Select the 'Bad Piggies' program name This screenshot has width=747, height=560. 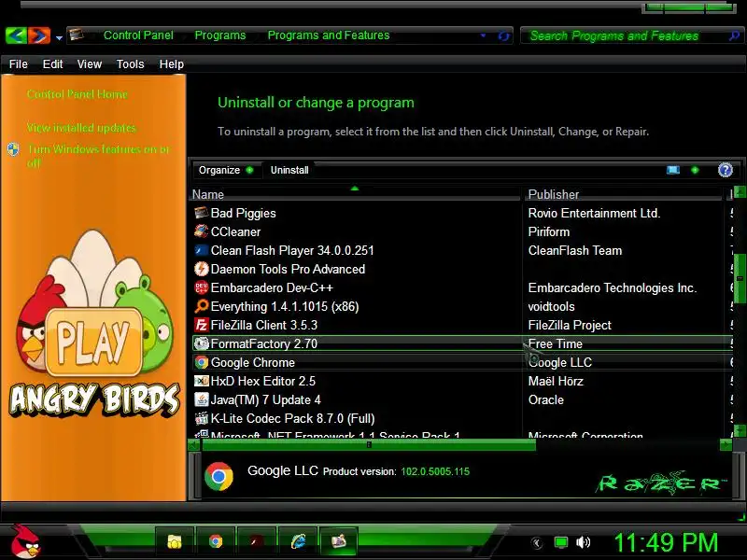click(243, 213)
